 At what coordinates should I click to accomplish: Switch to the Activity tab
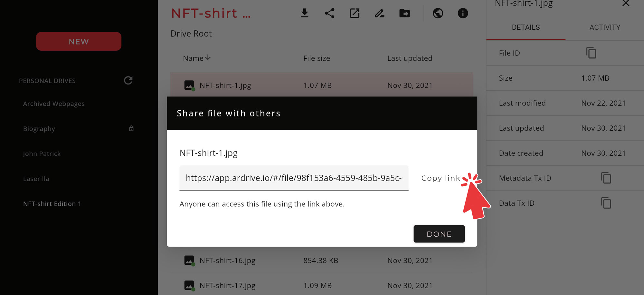[605, 27]
